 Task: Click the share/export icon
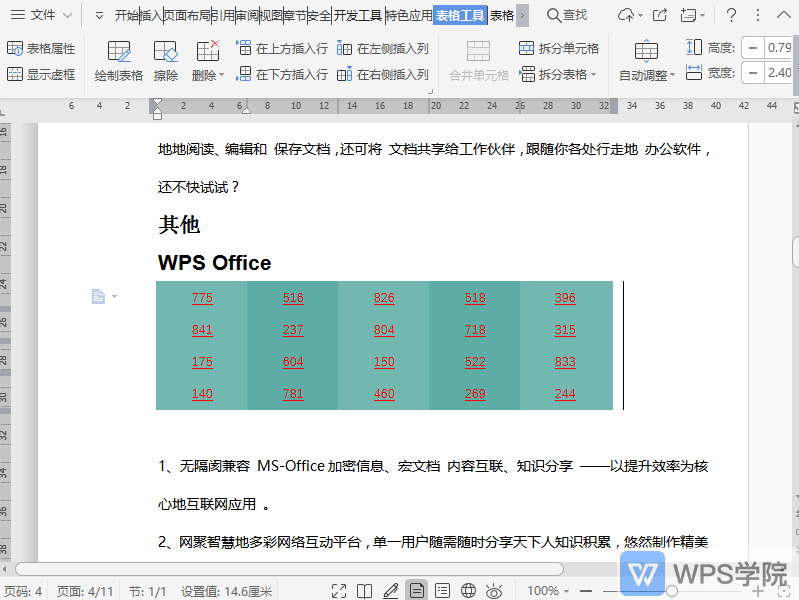tap(660, 15)
